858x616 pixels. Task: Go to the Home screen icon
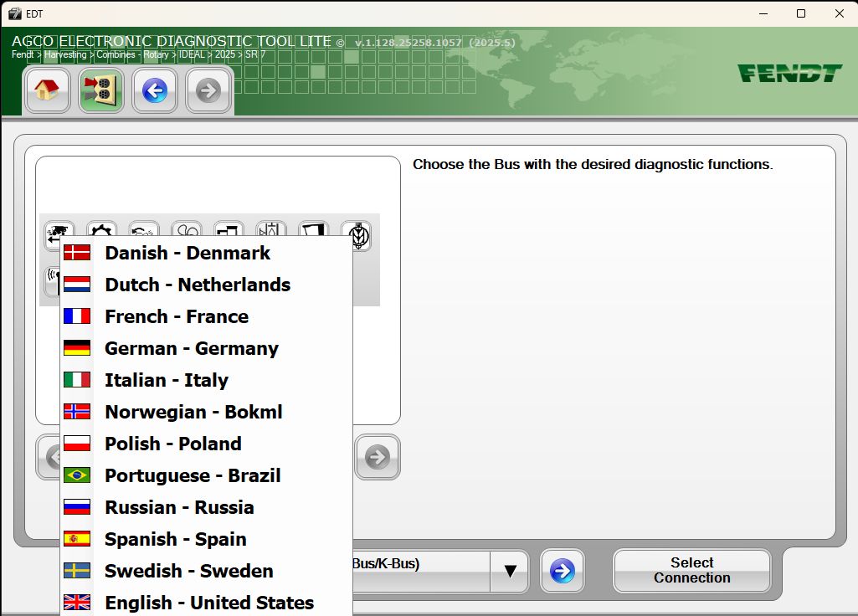coord(47,90)
